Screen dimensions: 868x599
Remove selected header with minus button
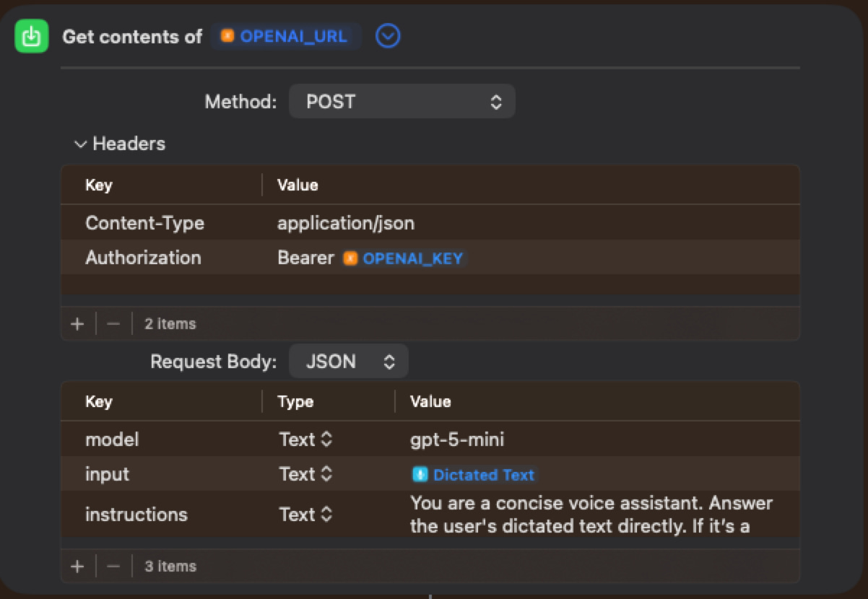113,324
